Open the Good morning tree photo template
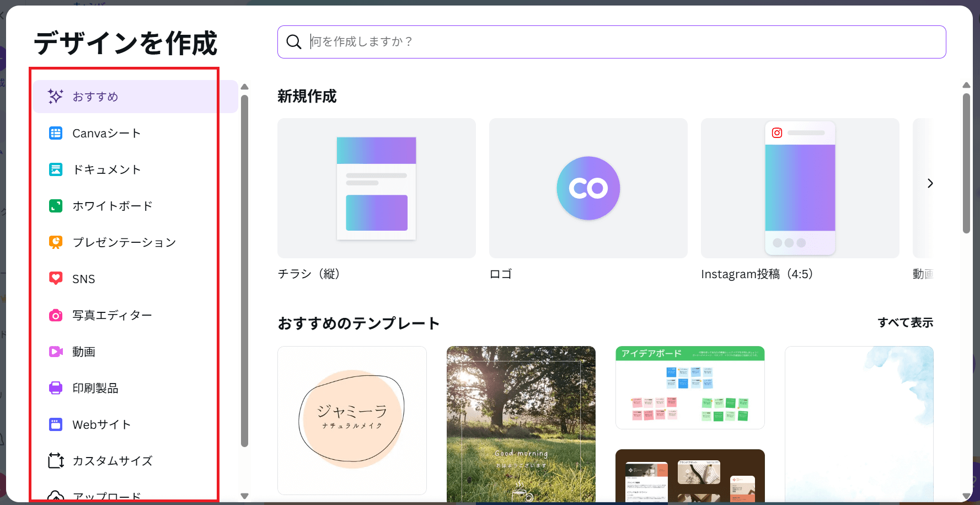Image resolution: width=980 pixels, height=505 pixels. 521,424
